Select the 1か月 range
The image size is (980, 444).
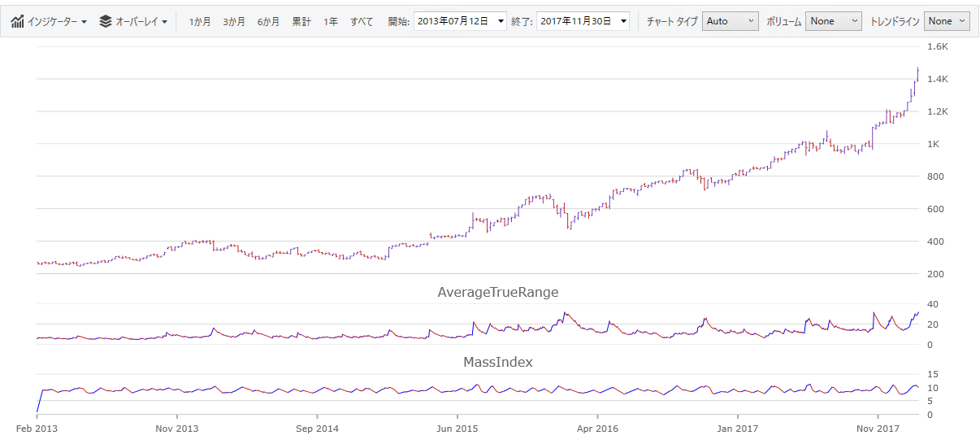pos(200,21)
